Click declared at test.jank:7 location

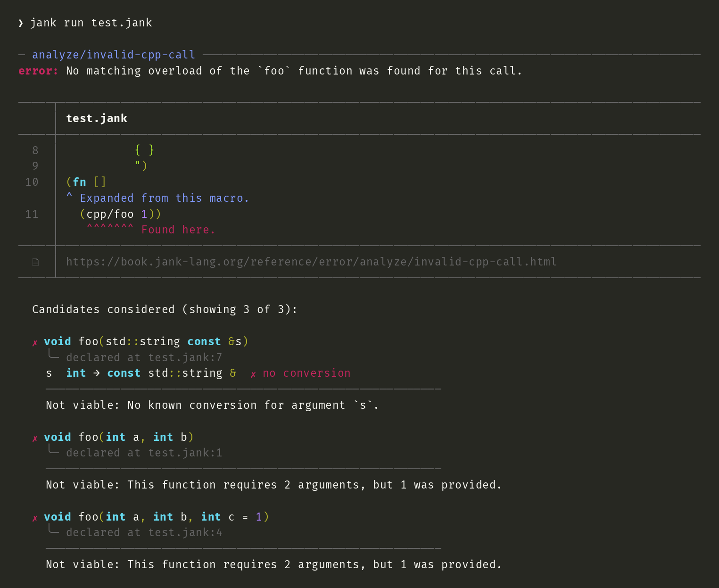[144, 357]
